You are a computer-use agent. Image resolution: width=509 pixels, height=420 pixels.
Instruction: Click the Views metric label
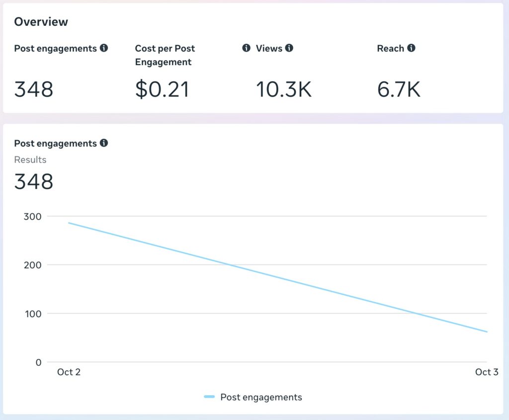tap(269, 48)
